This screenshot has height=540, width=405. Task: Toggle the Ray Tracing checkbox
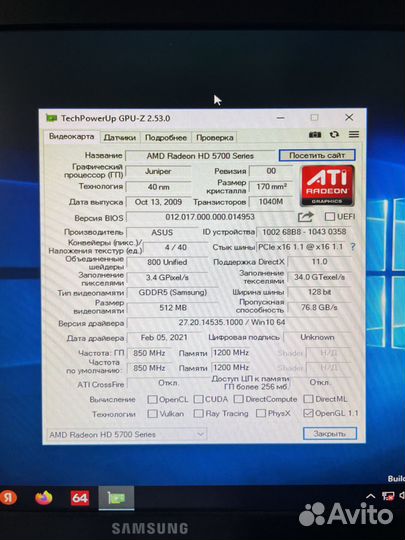pos(198,413)
